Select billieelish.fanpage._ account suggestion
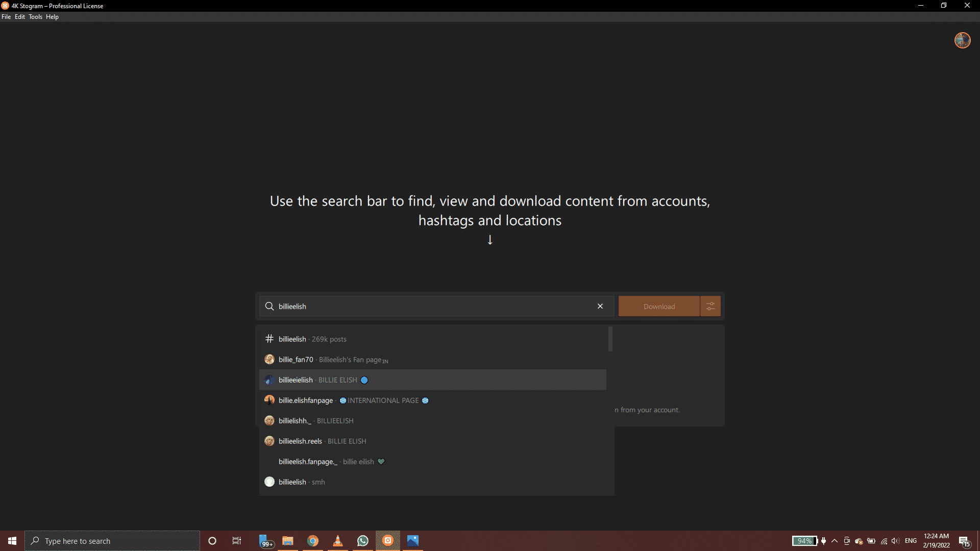Image resolution: width=980 pixels, height=551 pixels. [433, 462]
